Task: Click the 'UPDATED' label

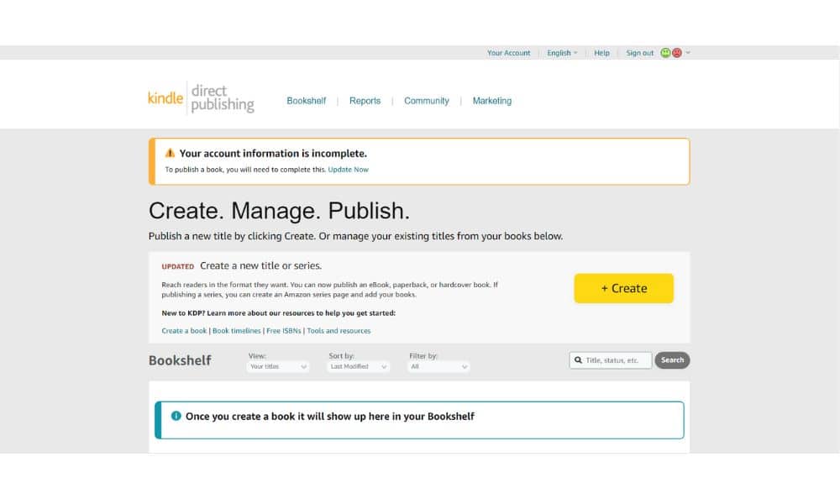Action: [x=178, y=266]
